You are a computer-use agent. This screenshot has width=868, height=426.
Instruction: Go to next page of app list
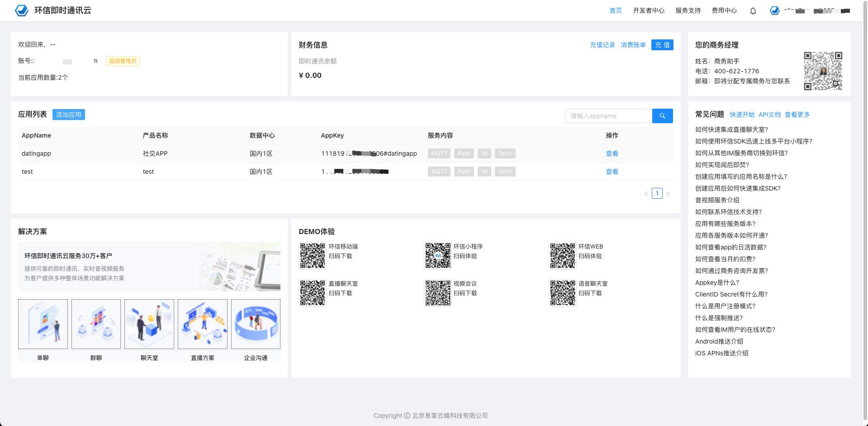668,194
